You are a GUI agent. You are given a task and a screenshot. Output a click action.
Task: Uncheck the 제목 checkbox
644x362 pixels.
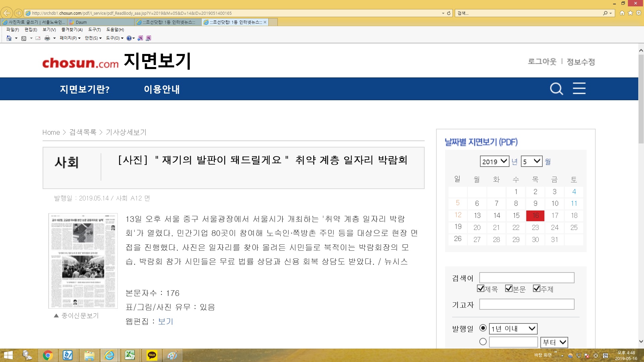(x=481, y=288)
